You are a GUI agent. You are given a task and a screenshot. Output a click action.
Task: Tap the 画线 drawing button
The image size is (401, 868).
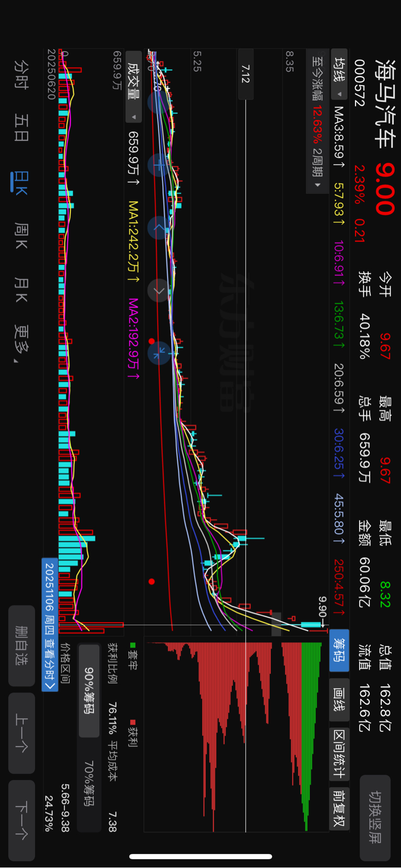pyautogui.click(x=339, y=700)
